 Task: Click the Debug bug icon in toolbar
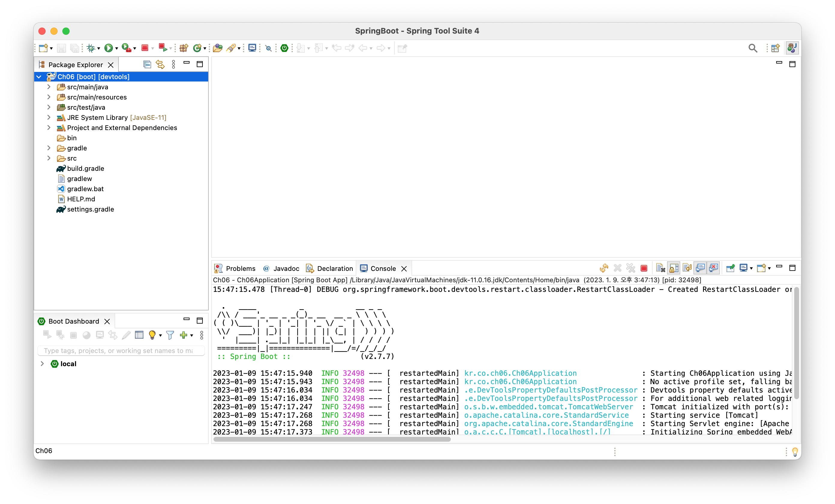91,48
